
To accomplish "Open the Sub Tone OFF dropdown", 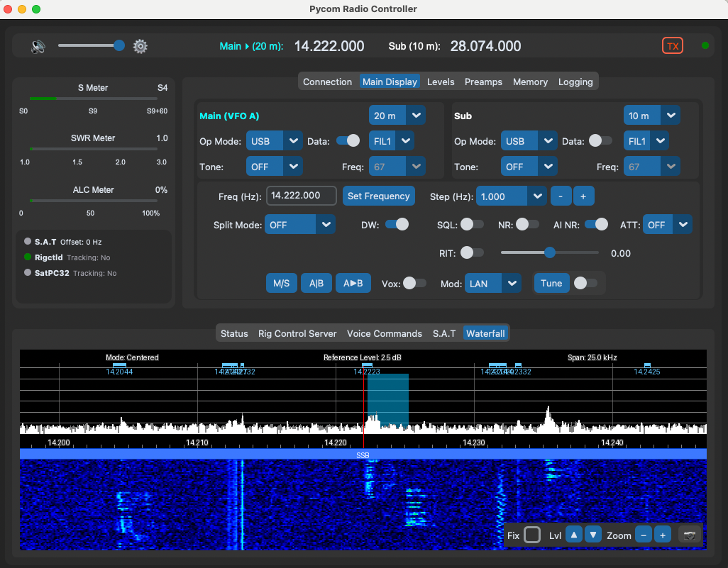I will point(529,167).
